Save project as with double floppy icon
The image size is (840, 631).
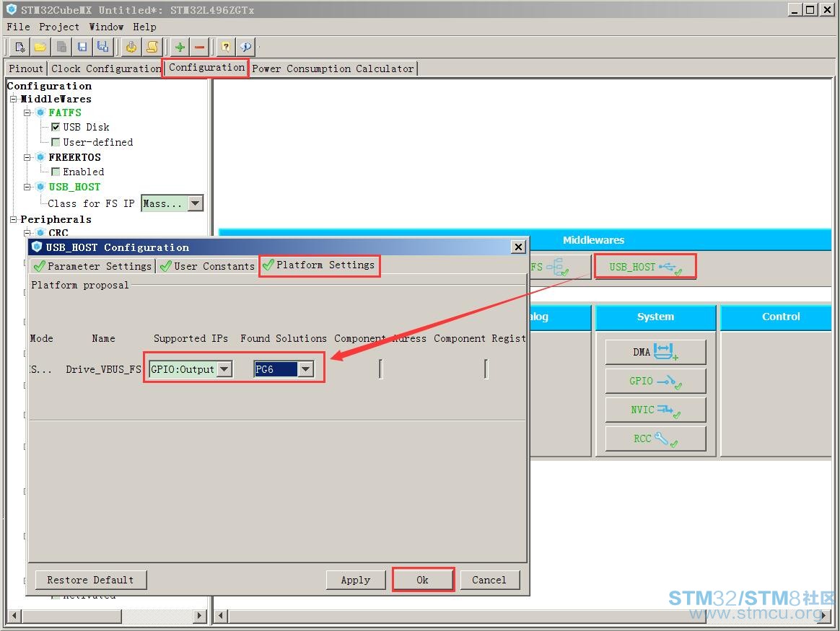click(x=102, y=47)
